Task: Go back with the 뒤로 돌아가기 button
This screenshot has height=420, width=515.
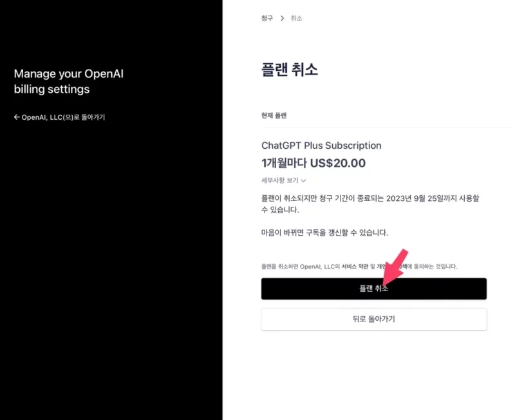Action: tap(374, 319)
